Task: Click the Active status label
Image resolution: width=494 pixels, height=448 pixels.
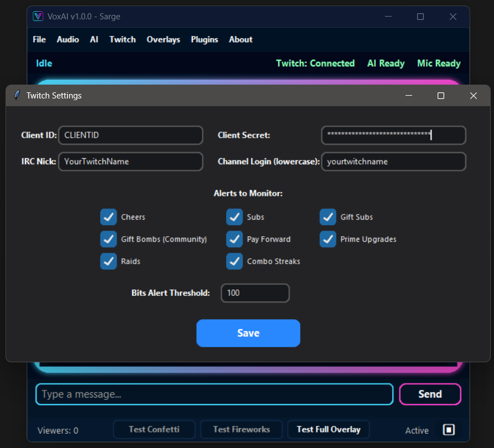Action: point(417,430)
